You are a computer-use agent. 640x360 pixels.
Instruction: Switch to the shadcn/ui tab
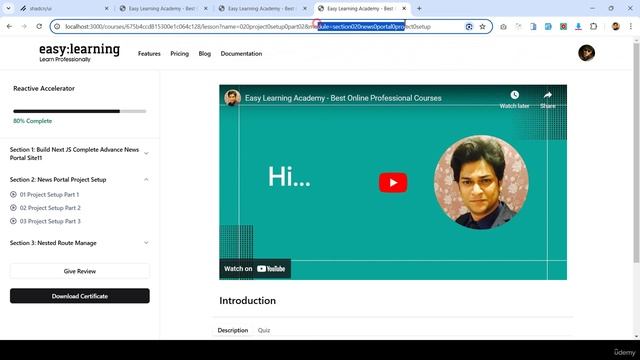coord(63,8)
